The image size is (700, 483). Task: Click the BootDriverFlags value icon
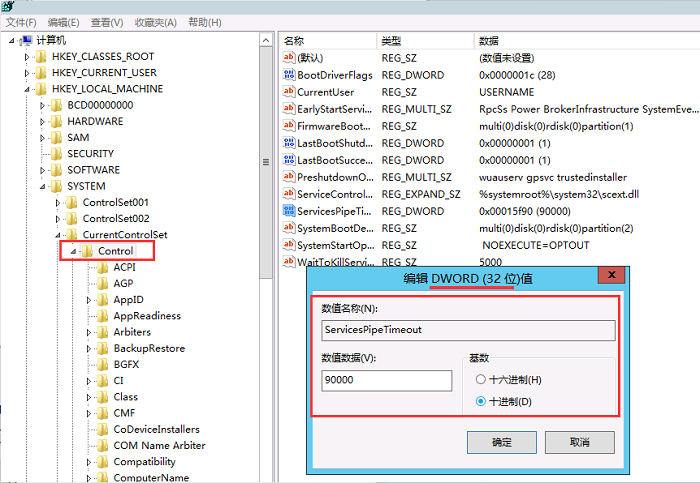point(289,75)
